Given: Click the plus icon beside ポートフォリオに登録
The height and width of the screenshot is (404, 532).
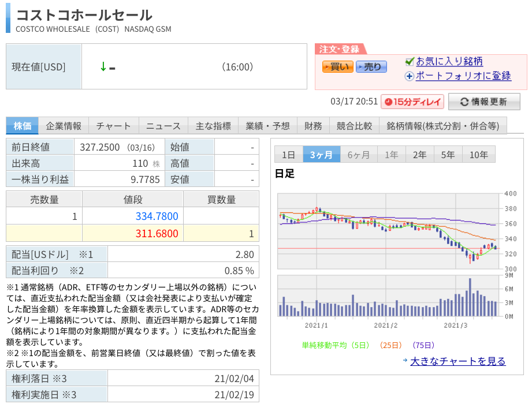Looking at the screenshot, I should coord(410,76).
